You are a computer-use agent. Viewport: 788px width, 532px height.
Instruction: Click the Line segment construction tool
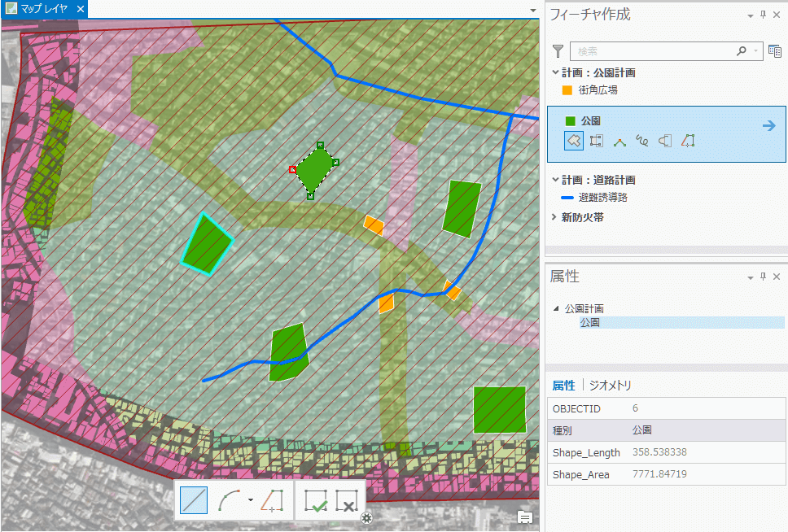click(194, 501)
